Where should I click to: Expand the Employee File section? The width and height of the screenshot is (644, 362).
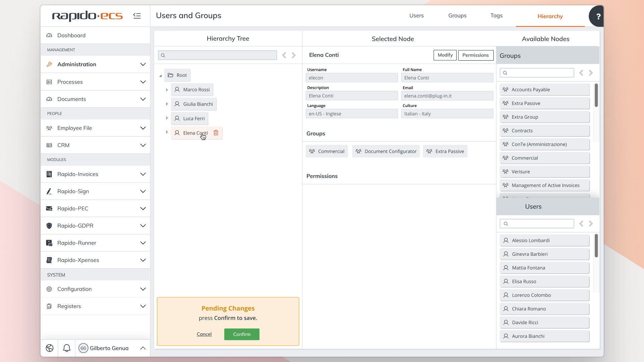[x=143, y=128]
